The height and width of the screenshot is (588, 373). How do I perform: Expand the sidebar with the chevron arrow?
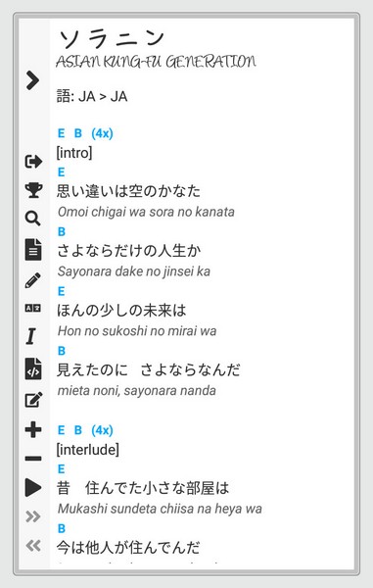33,80
